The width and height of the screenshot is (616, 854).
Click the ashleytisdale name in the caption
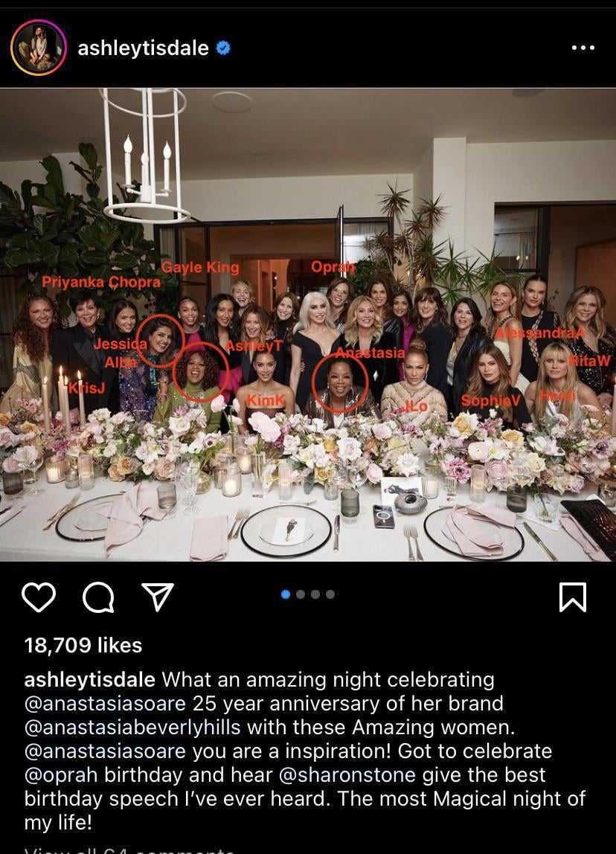point(90,680)
